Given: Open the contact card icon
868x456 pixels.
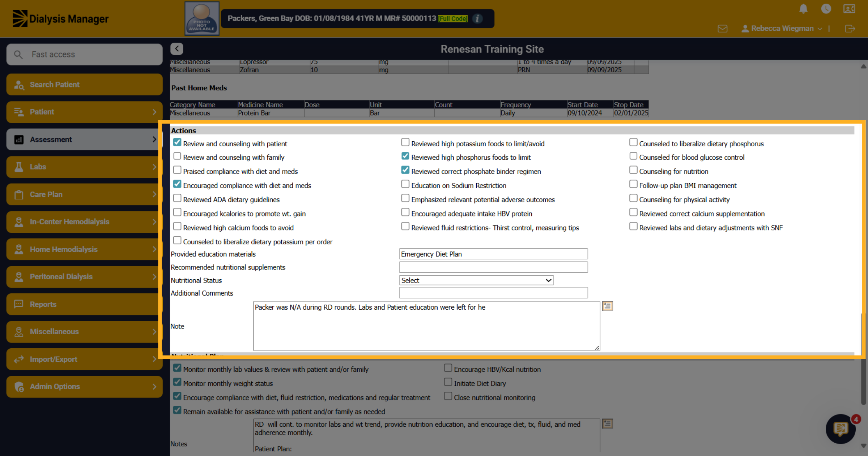Looking at the screenshot, I should click(x=849, y=9).
